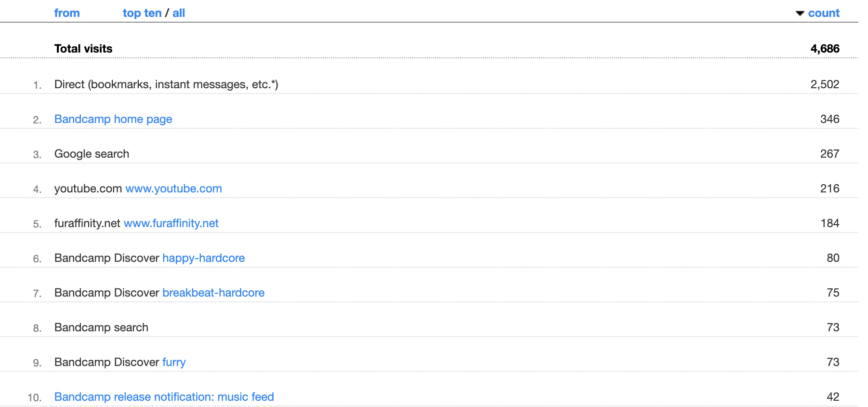
Task: Sort by the 'count' column header
Action: 824,13
